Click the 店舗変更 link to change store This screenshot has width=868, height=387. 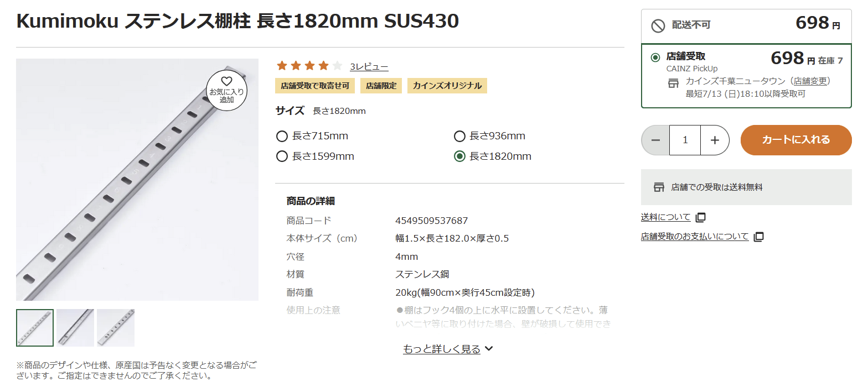[810, 81]
